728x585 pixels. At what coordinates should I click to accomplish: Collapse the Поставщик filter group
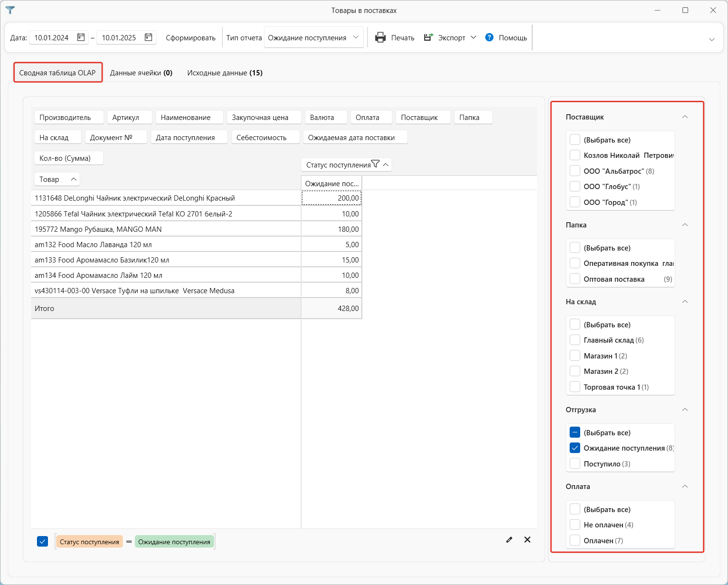685,117
